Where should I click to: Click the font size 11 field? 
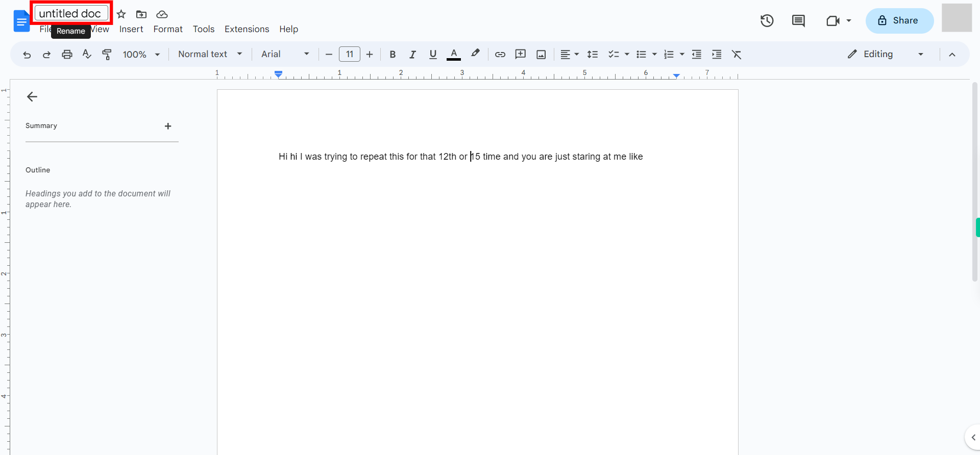[x=350, y=54]
